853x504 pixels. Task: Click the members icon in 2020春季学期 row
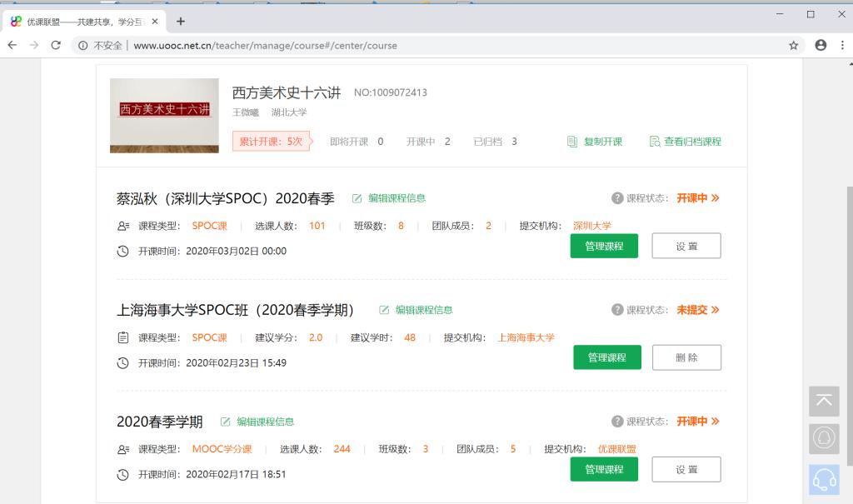coord(123,449)
